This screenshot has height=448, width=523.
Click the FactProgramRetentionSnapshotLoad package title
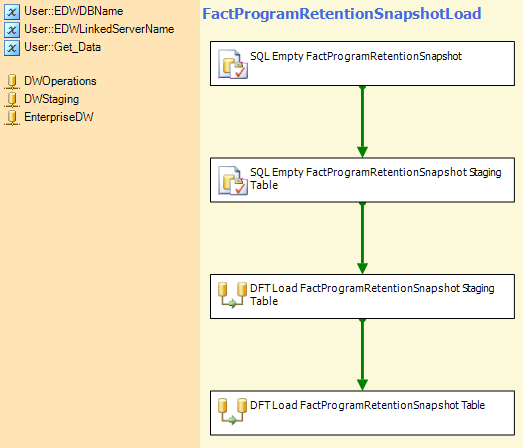[x=342, y=14]
